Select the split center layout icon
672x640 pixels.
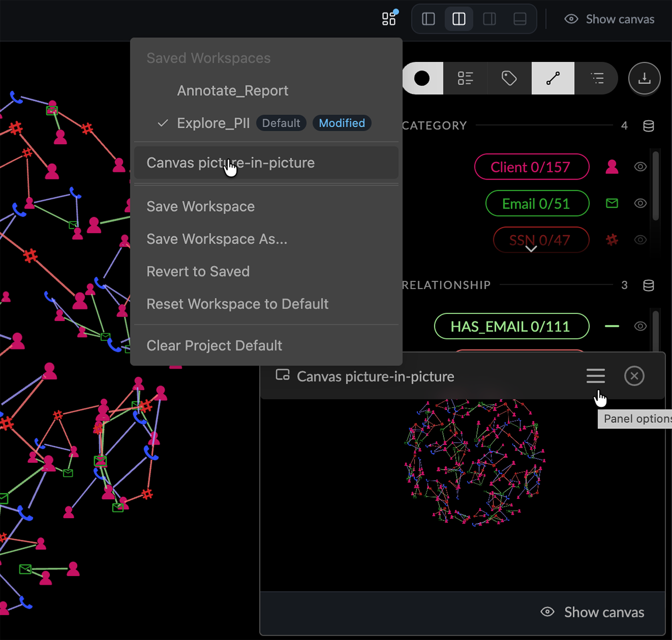[x=459, y=19]
